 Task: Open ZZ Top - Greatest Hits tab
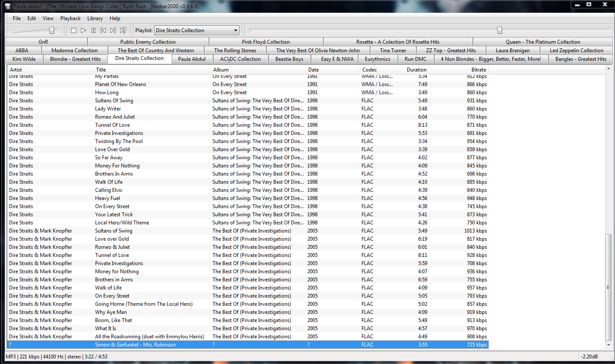click(x=451, y=51)
